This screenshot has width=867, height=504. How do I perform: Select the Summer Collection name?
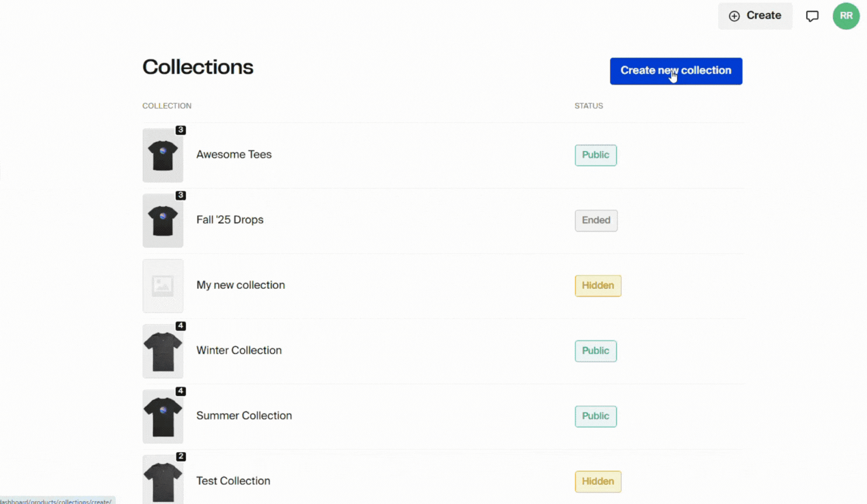pos(244,416)
